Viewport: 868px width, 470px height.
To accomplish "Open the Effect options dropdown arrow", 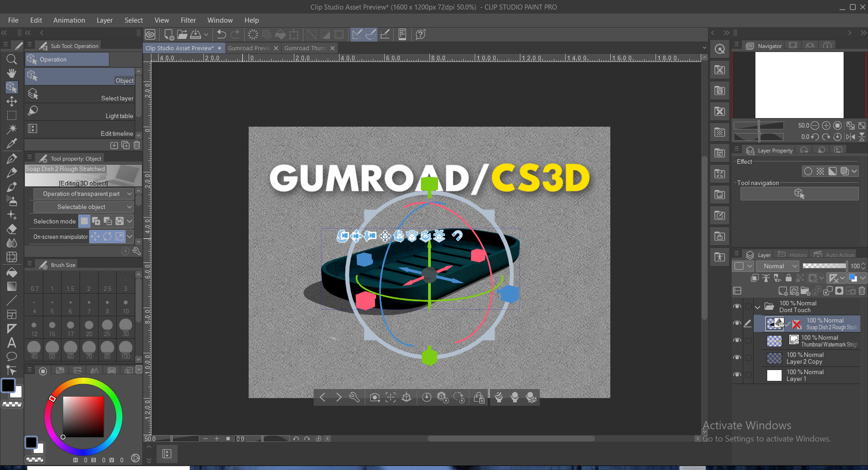I will tap(854, 171).
